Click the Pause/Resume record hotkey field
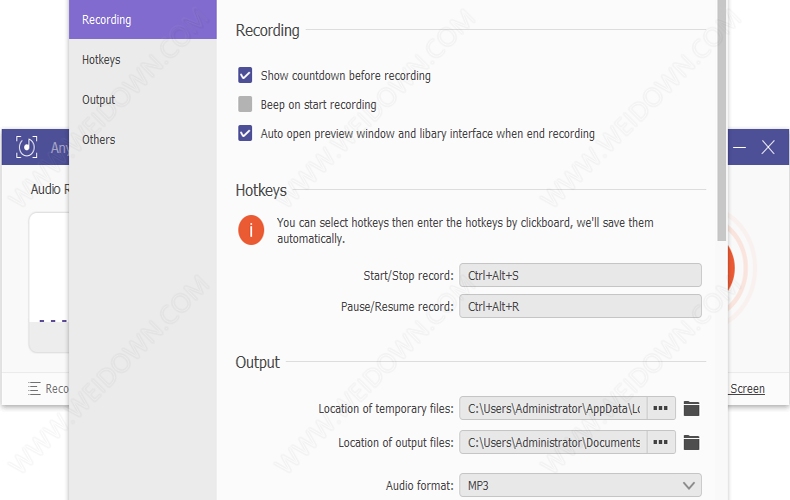This screenshot has width=790, height=500. coord(580,306)
